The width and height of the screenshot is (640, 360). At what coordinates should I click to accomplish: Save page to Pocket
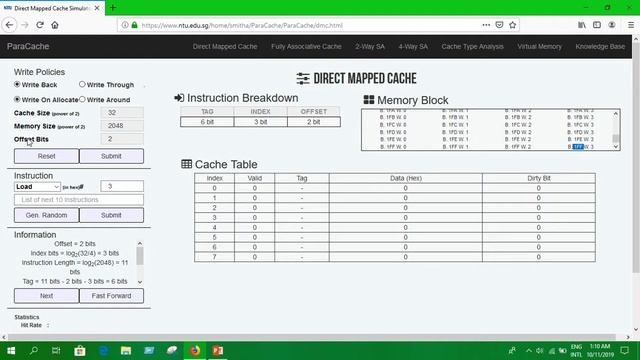point(499,25)
